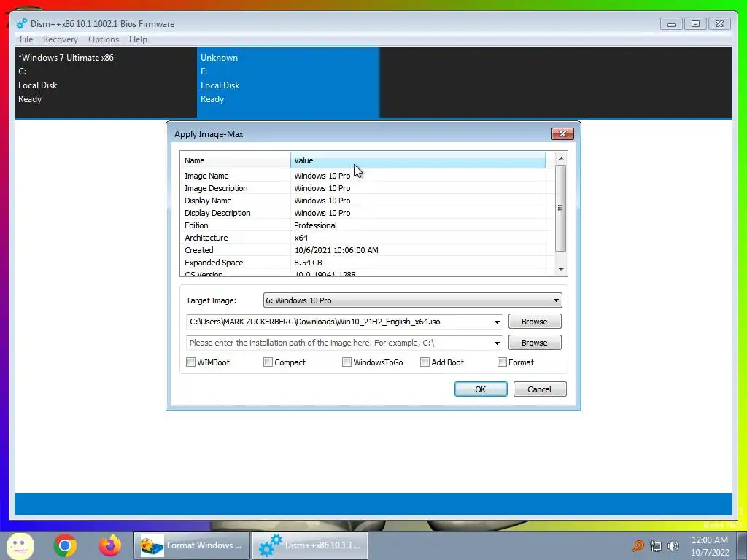The image size is (747, 560).
Task: Enable the Format checkbox
Action: click(x=502, y=362)
